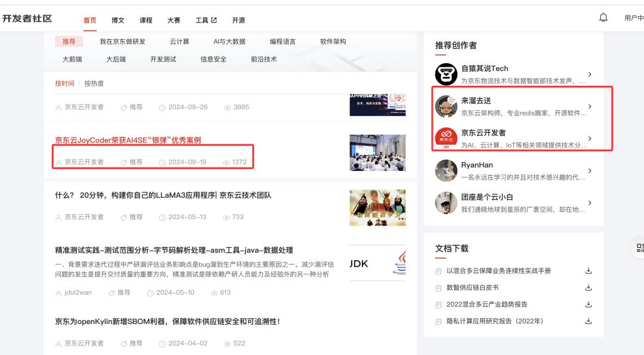Screen dimensions: 644x355
Task: Sort articles by 按时间
Action: [x=65, y=83]
